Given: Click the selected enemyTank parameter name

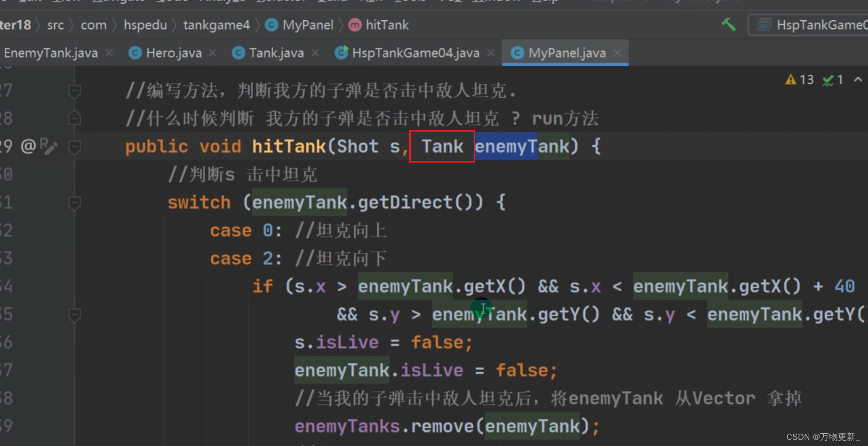Looking at the screenshot, I should click(522, 147).
